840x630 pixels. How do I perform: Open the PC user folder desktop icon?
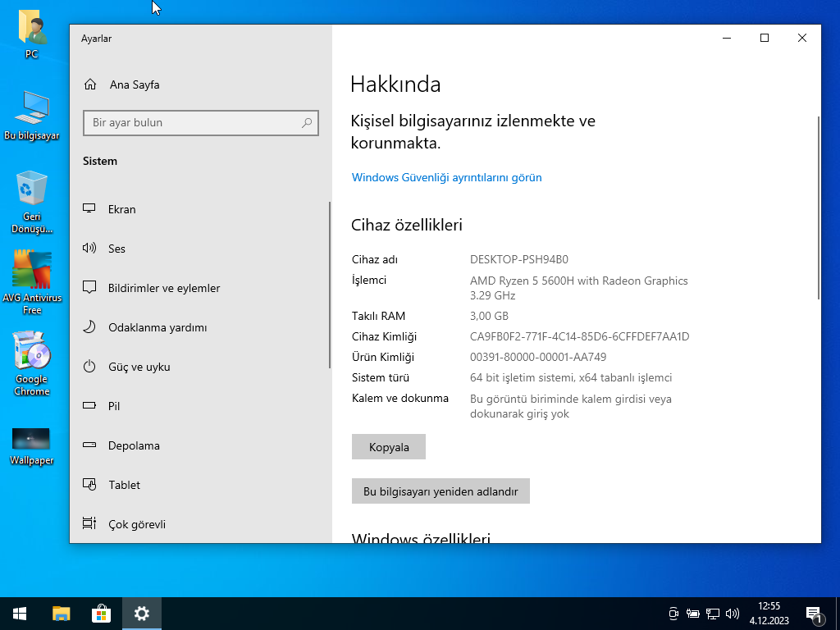(x=32, y=34)
